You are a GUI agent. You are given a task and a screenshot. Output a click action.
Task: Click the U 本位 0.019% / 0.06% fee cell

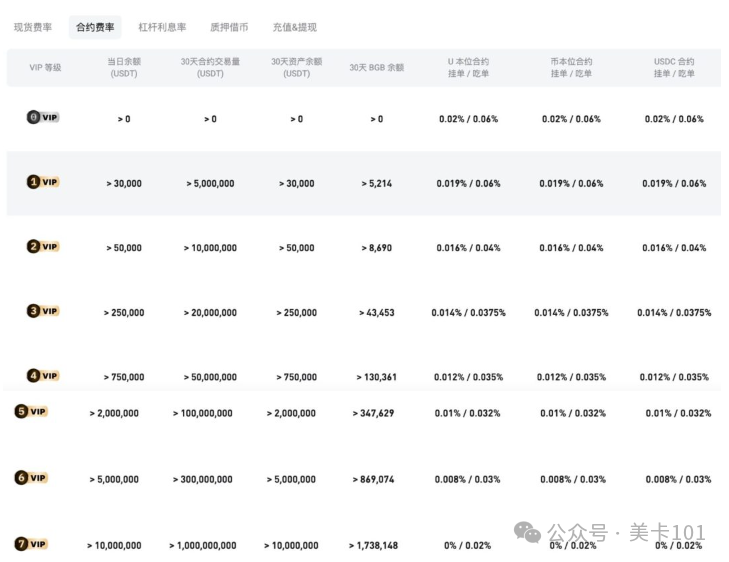click(468, 184)
